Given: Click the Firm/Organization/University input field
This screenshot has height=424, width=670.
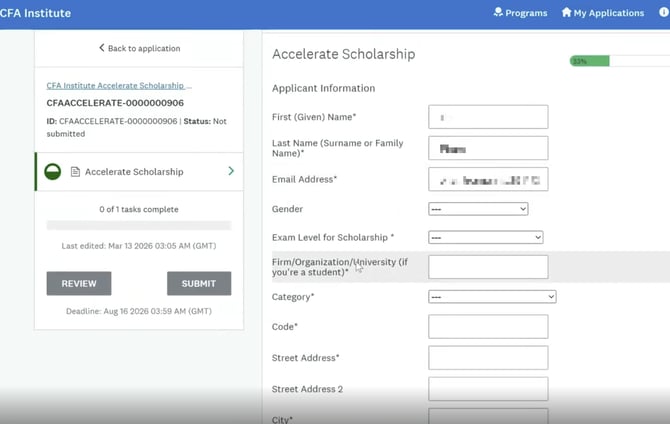Looking at the screenshot, I should pos(488,267).
